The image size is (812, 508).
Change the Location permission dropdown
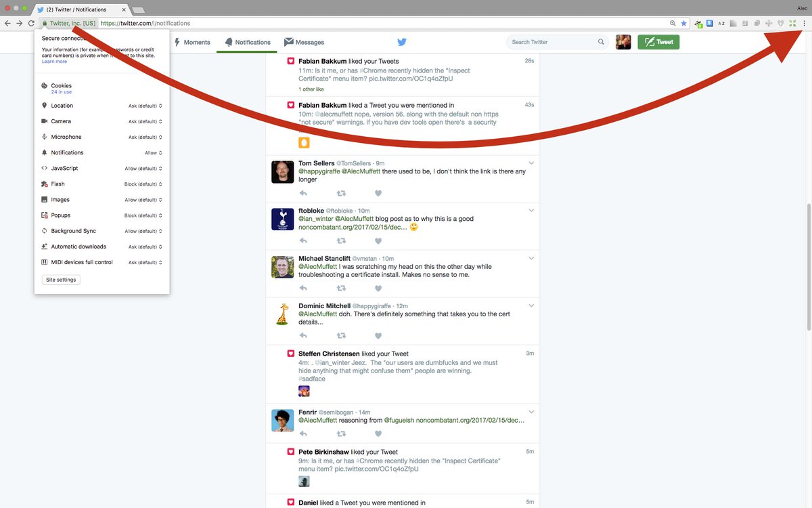coord(145,106)
